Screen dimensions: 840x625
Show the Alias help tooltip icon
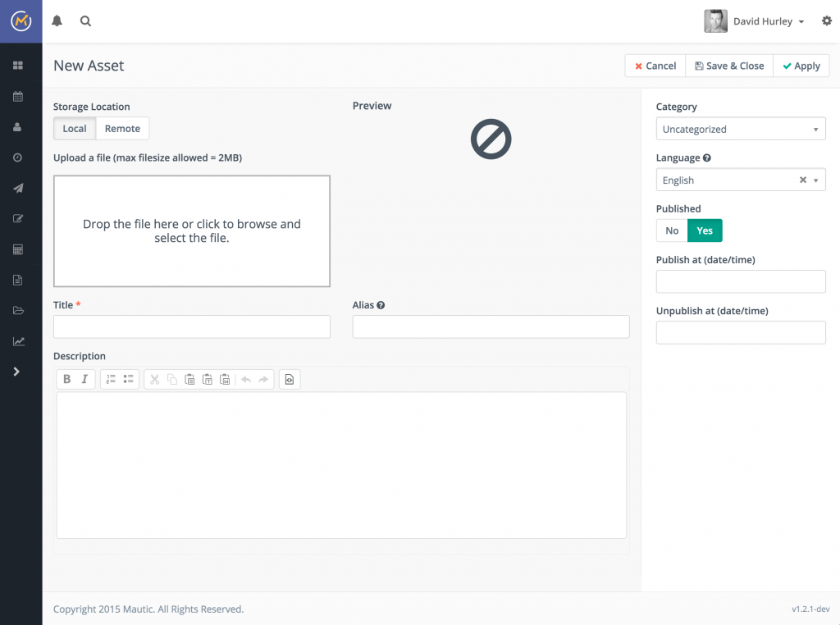pyautogui.click(x=381, y=305)
